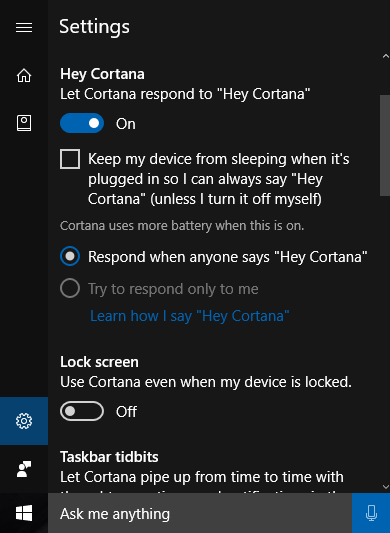The height and width of the screenshot is (533, 390).
Task: Expand the hamburger menu in Cortana sidebar
Action: (24, 28)
